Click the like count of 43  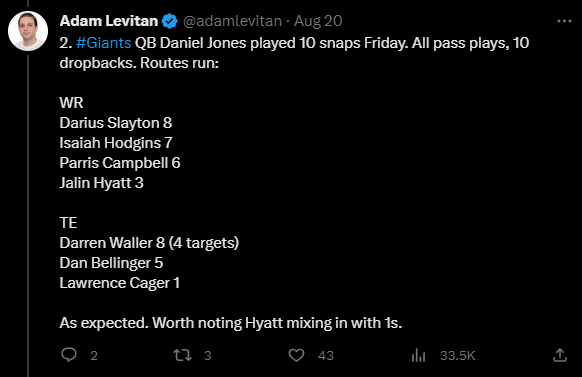click(326, 355)
